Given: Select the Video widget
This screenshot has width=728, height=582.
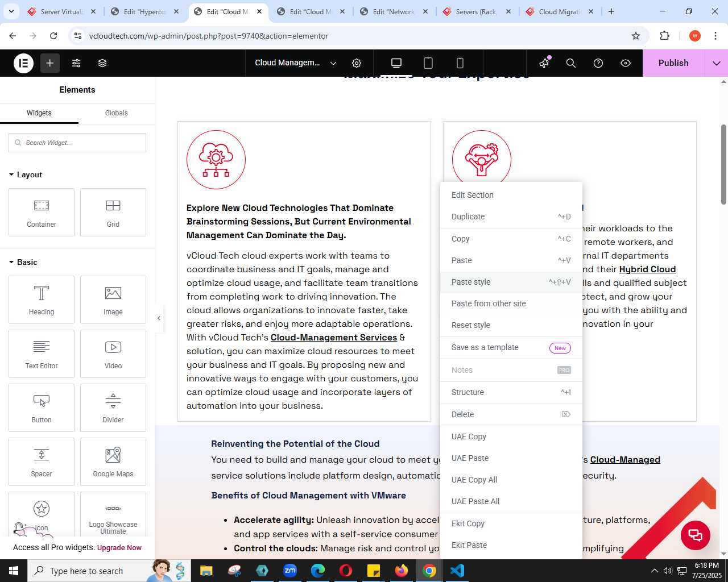Looking at the screenshot, I should pos(113,354).
